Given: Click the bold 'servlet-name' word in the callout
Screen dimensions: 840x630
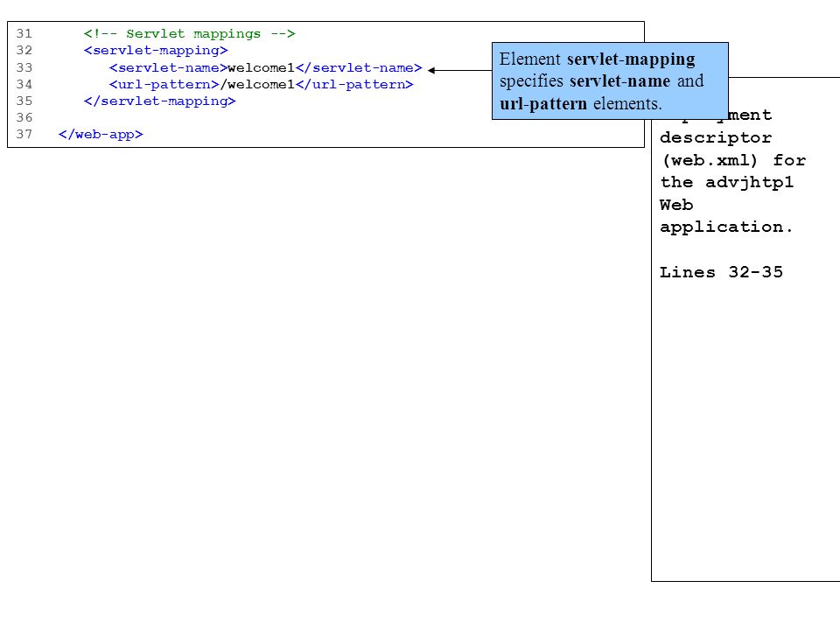Looking at the screenshot, I should point(619,80).
